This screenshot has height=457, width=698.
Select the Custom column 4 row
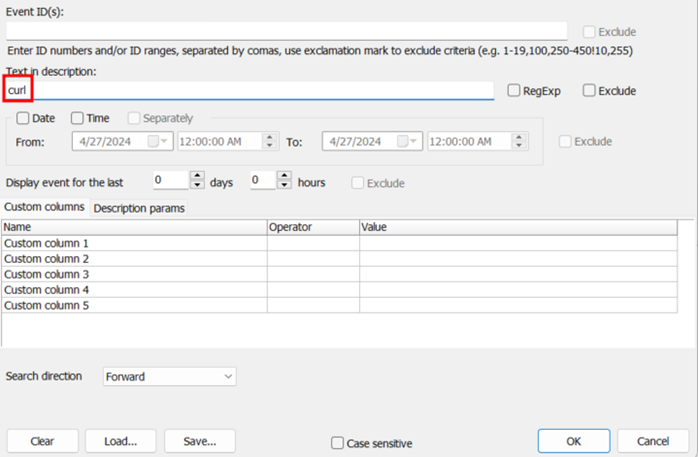click(339, 290)
